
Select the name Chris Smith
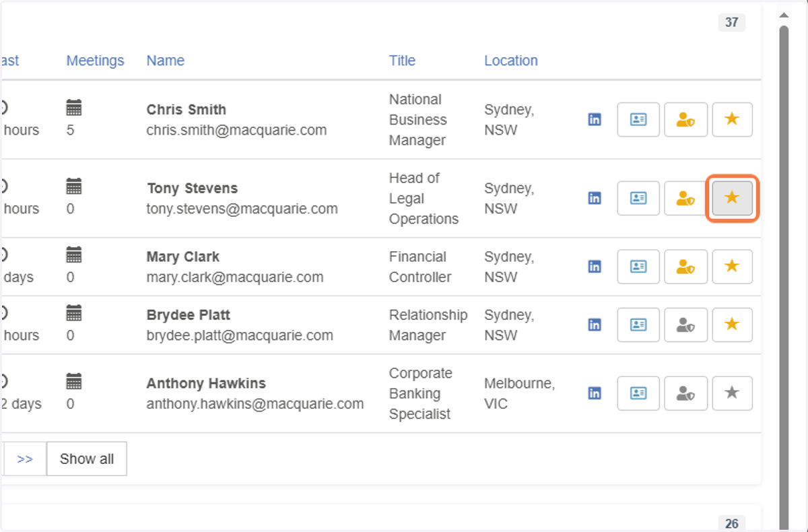point(187,110)
